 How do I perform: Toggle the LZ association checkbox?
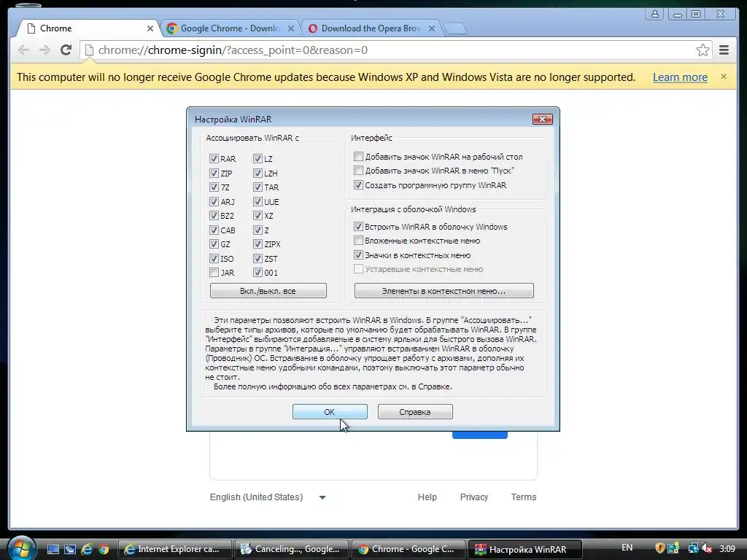pos(258,158)
